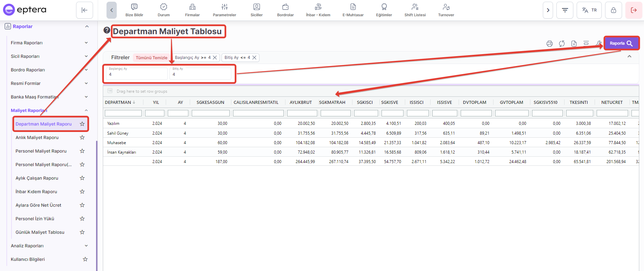The image size is (644, 271).
Task: Open the Bordrolar module
Action: pyautogui.click(x=285, y=10)
